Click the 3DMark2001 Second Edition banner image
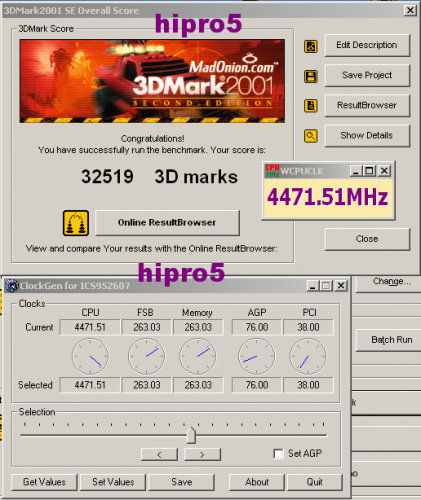Image resolution: width=421 pixels, height=500 pixels. [x=152, y=81]
